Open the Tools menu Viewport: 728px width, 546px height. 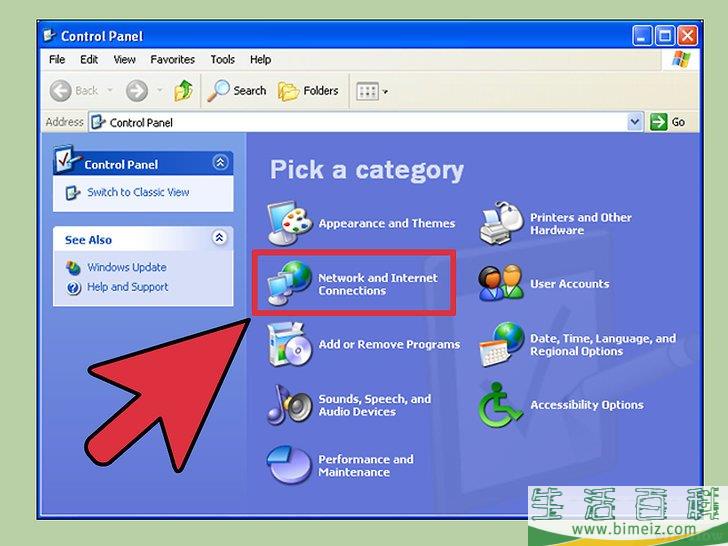pyautogui.click(x=222, y=60)
